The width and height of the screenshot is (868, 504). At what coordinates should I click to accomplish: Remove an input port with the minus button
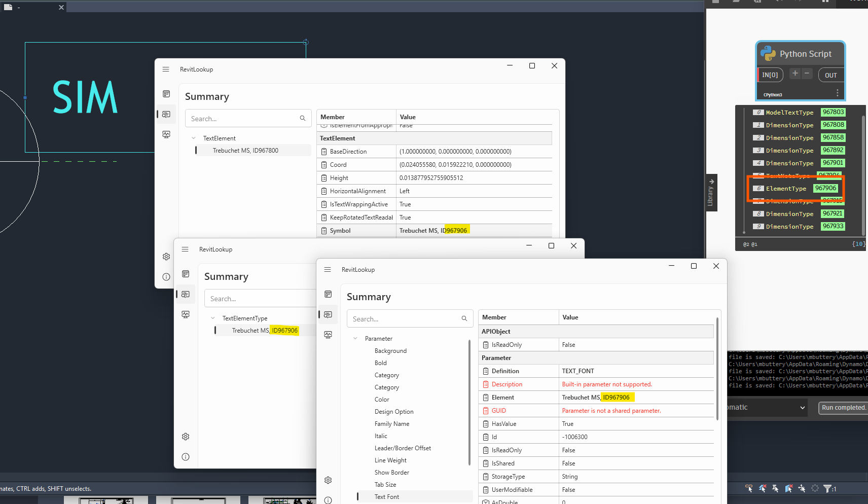(807, 74)
